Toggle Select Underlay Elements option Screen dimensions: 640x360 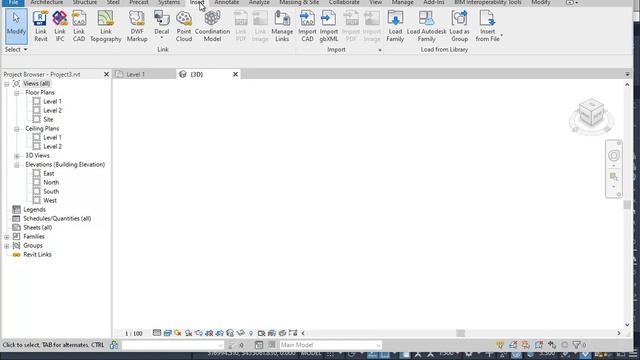click(513, 345)
